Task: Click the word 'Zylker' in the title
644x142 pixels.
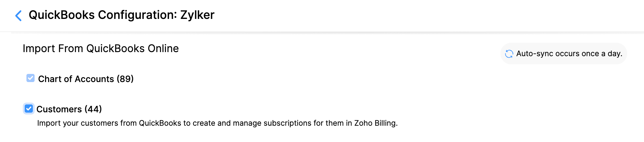Action: (197, 15)
